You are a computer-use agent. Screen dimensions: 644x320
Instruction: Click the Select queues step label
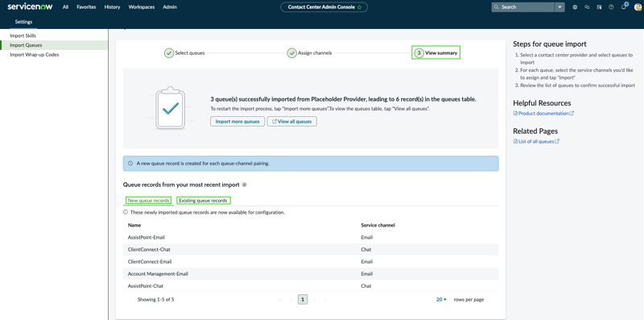point(190,53)
